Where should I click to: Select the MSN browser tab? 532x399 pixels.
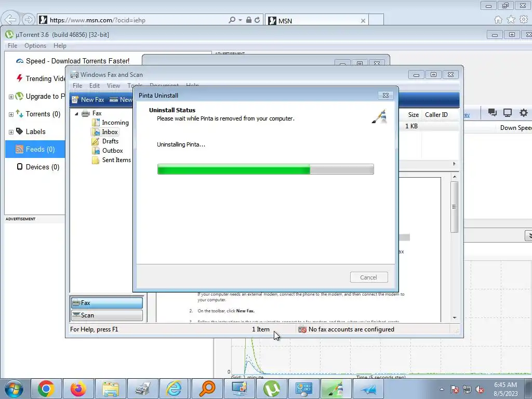(x=316, y=21)
